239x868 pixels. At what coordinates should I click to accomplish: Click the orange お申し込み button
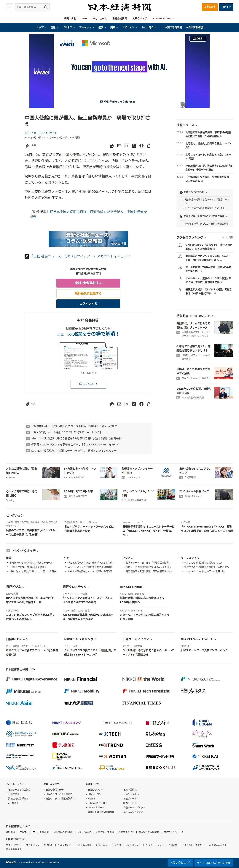coord(210,7)
